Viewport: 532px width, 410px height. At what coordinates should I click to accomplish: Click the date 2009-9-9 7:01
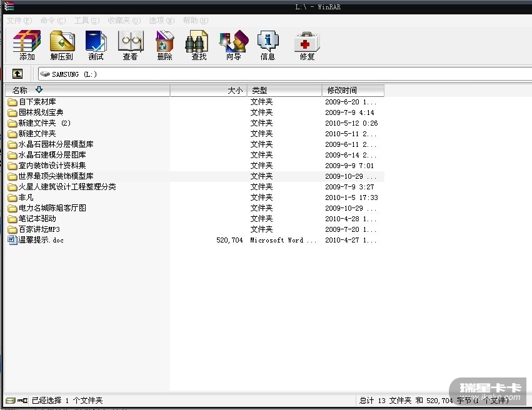point(349,166)
